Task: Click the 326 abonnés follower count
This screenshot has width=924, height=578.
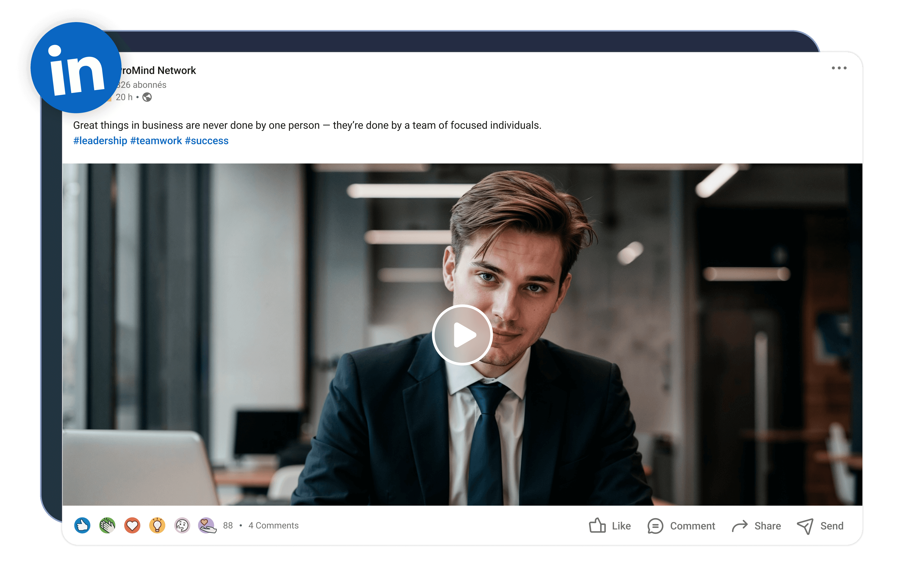Action: 142,85
